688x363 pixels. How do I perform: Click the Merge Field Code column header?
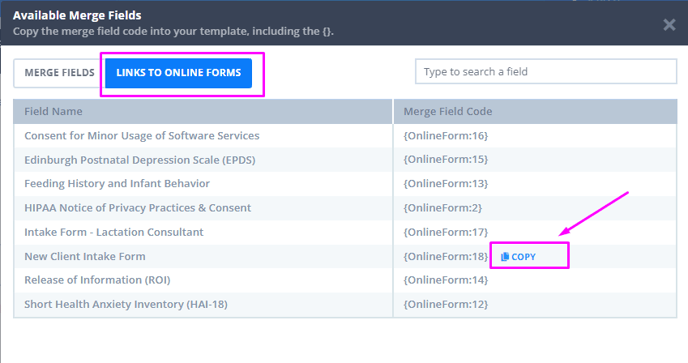click(535, 111)
